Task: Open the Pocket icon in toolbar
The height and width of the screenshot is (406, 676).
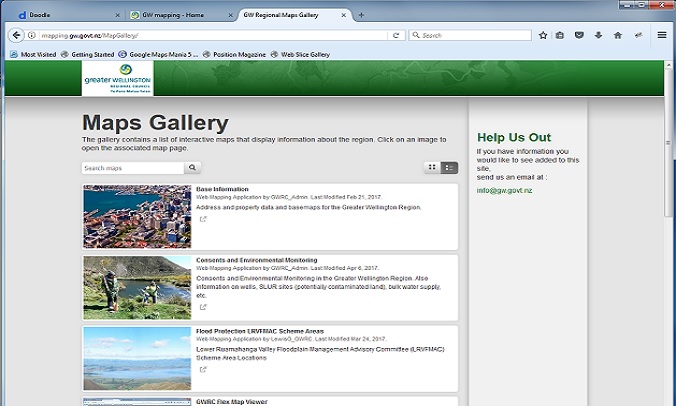Action: [x=579, y=35]
